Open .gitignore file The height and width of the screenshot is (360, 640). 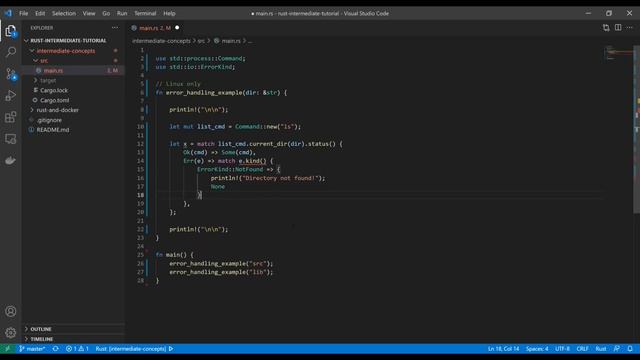(x=49, y=120)
